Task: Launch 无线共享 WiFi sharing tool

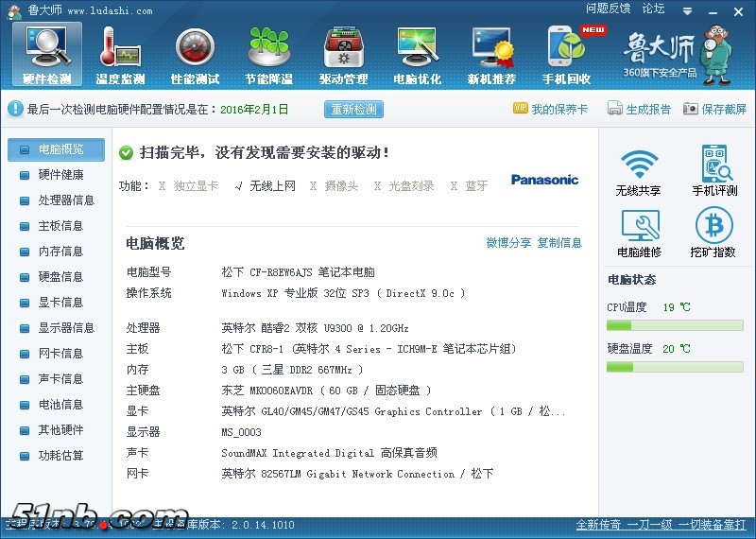Action: click(639, 171)
